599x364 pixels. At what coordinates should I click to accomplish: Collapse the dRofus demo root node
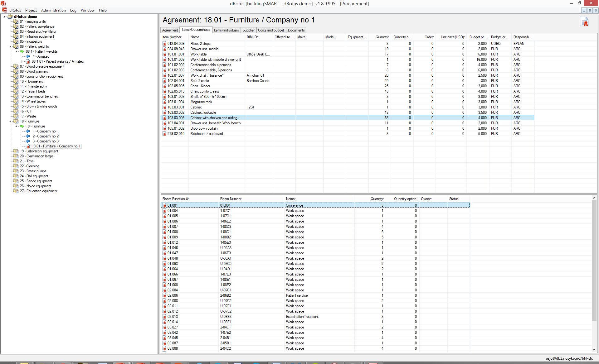[5, 17]
